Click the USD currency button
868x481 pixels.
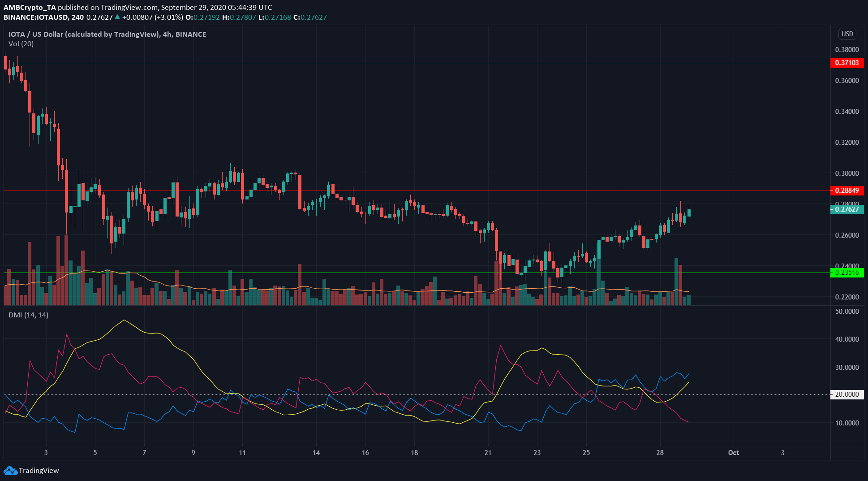coord(847,34)
